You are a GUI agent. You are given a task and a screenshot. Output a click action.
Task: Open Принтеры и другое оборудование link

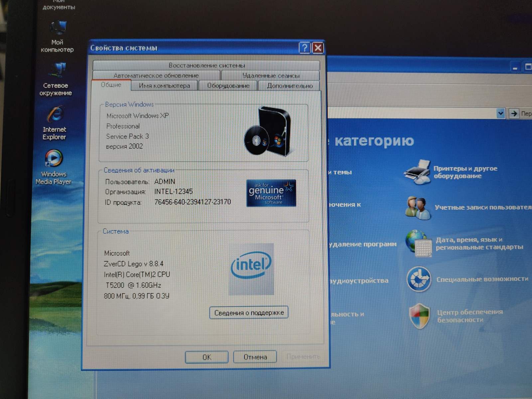click(465, 172)
